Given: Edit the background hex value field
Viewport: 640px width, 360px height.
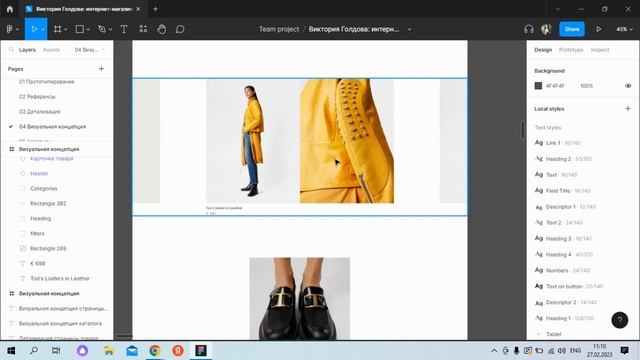Looking at the screenshot, I should coord(555,86).
